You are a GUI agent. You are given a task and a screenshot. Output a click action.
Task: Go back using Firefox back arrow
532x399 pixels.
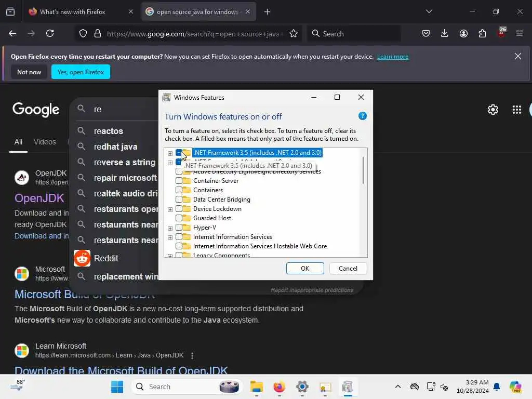pyautogui.click(x=12, y=33)
